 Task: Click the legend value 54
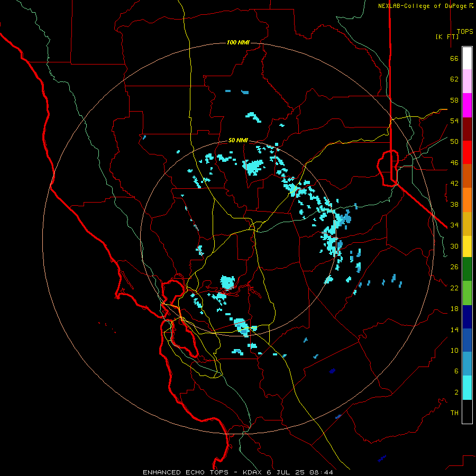tap(454, 121)
